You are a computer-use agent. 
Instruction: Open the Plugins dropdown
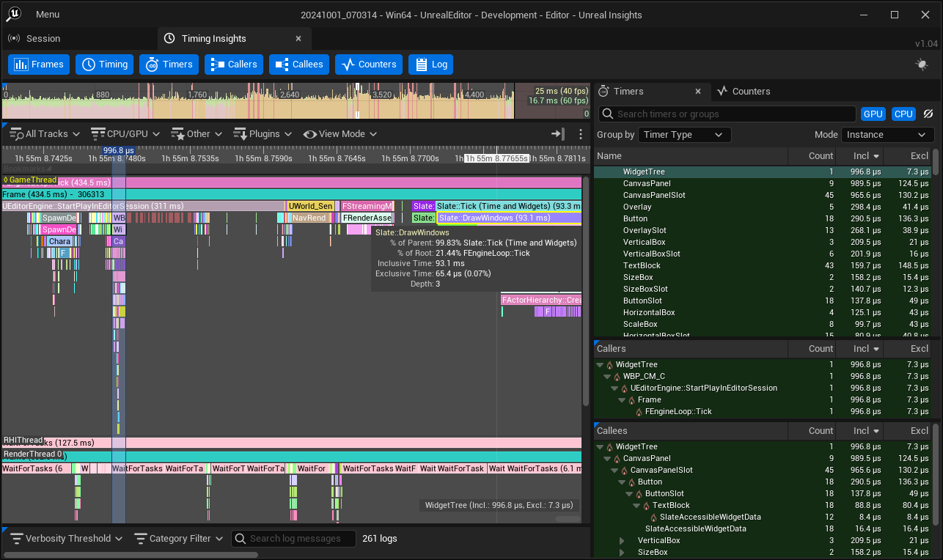tap(263, 134)
